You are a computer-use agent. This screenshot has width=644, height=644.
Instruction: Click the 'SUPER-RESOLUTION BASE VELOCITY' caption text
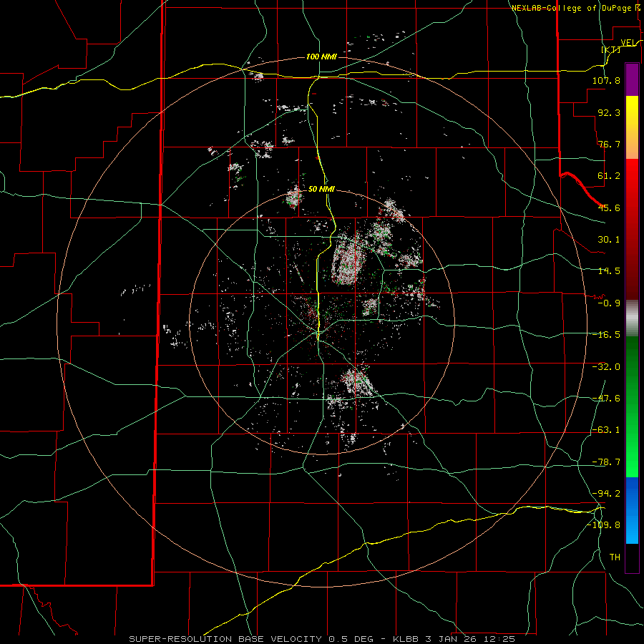click(225, 639)
